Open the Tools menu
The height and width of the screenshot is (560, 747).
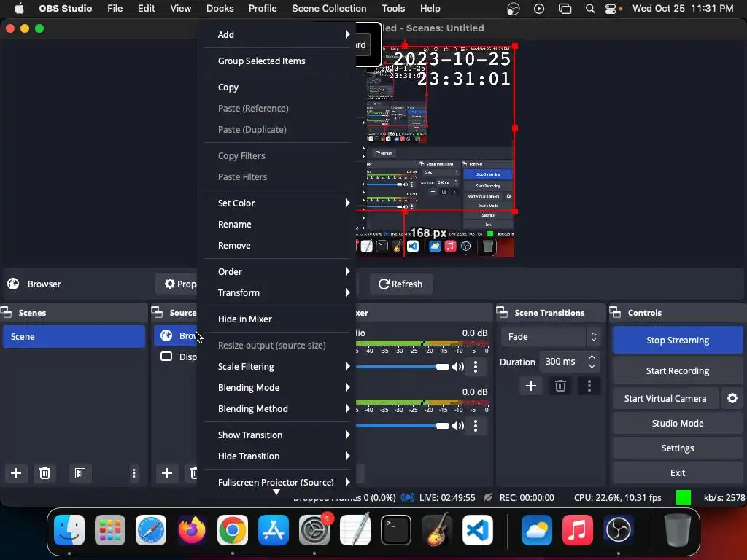393,9
